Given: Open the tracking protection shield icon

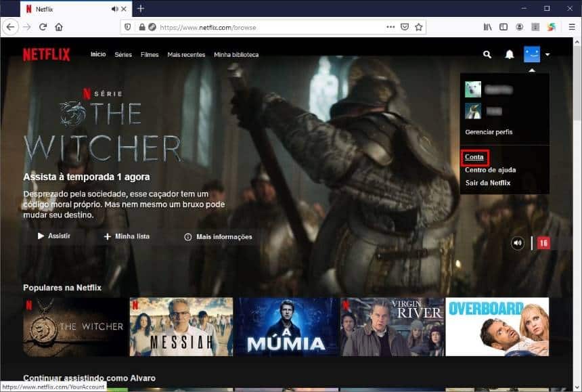Looking at the screenshot, I should click(128, 27).
